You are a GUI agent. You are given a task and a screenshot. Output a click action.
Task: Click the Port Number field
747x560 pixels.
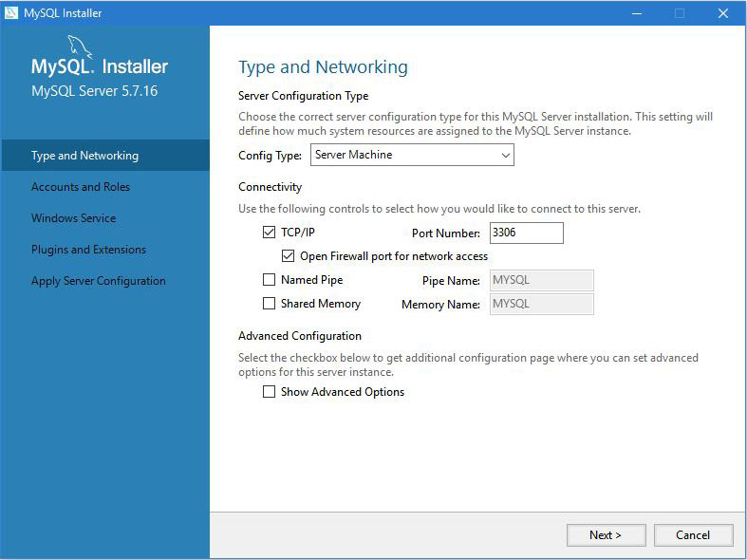click(527, 233)
